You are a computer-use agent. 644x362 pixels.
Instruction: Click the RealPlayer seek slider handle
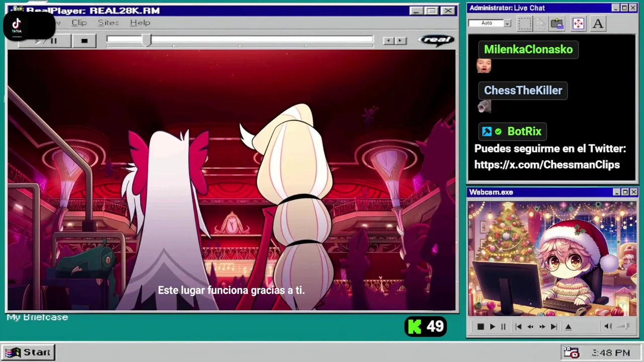146,40
